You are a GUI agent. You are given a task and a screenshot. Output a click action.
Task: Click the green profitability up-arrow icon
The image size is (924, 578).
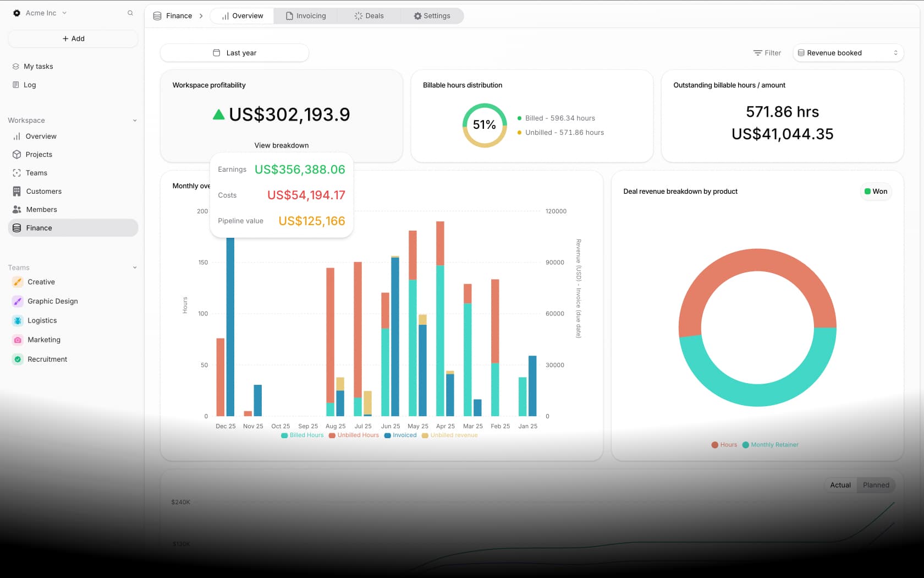click(218, 114)
